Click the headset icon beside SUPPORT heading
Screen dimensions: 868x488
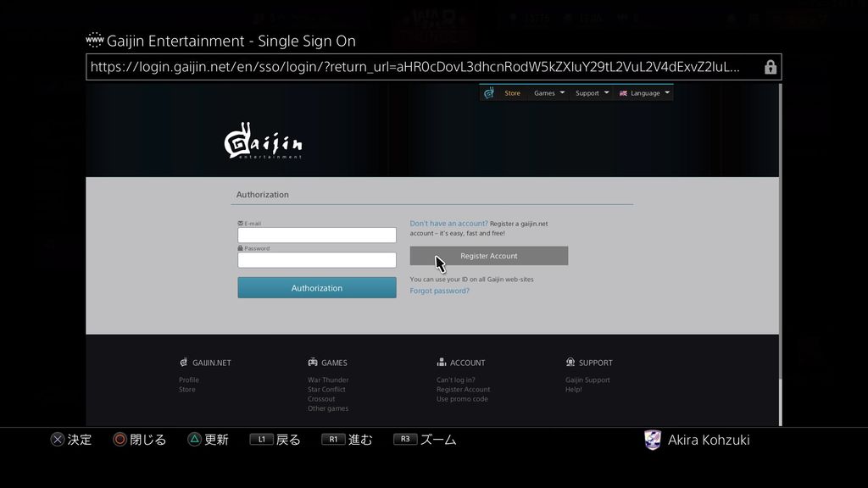570,363
